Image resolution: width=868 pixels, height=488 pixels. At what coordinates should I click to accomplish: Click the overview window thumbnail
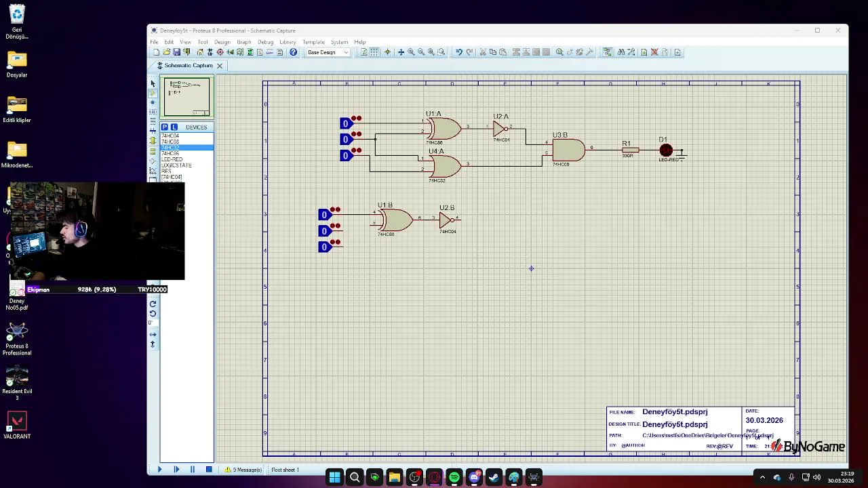[186, 97]
